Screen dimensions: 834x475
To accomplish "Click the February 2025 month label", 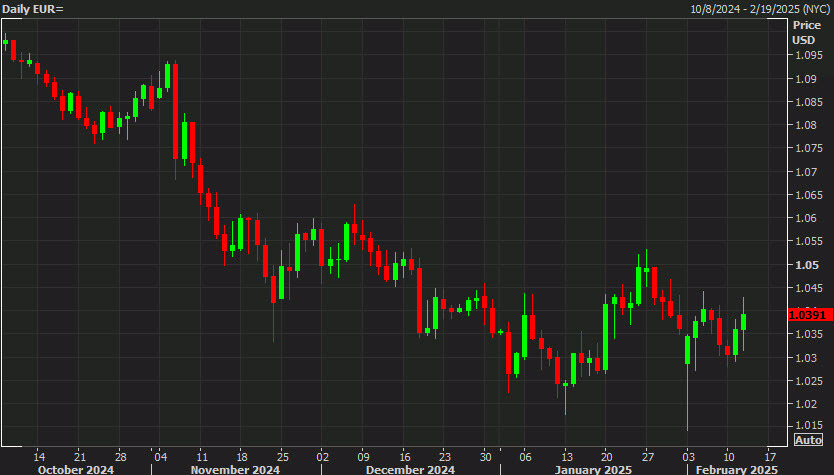I will [x=737, y=470].
